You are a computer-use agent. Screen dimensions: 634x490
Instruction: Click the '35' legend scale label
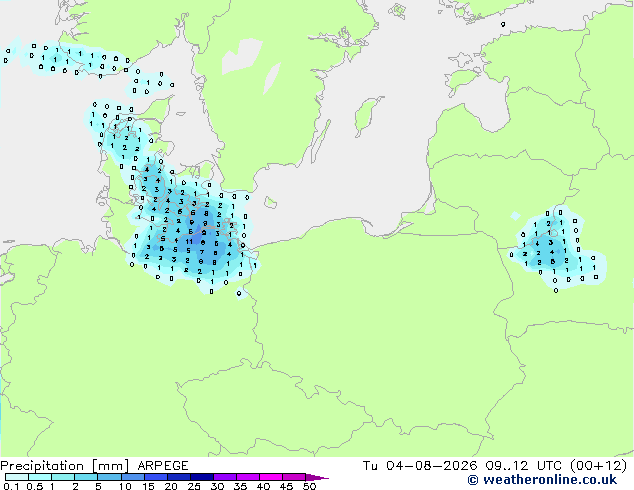[240, 486]
